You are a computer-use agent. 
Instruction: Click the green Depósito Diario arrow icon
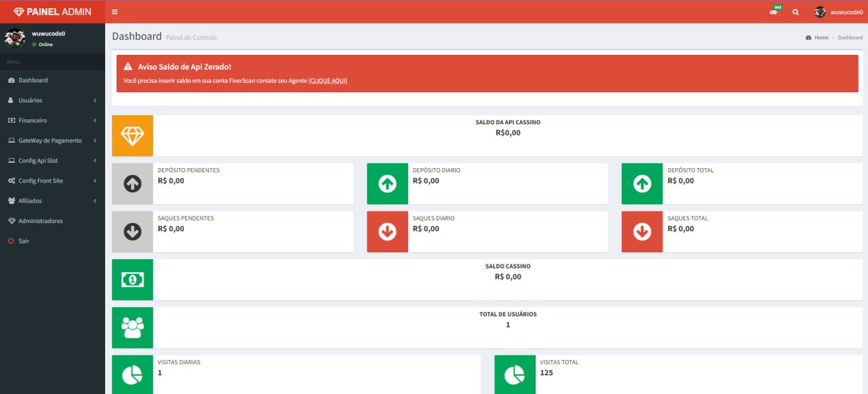387,184
